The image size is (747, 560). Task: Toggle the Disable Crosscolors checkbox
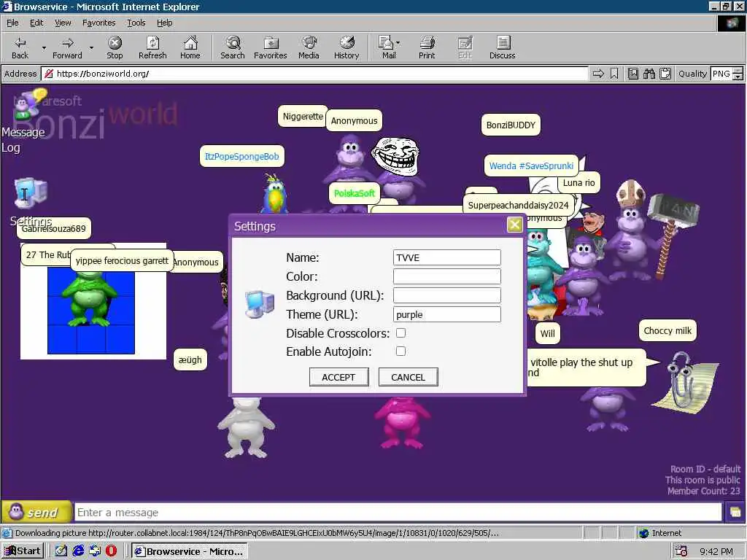tap(400, 332)
